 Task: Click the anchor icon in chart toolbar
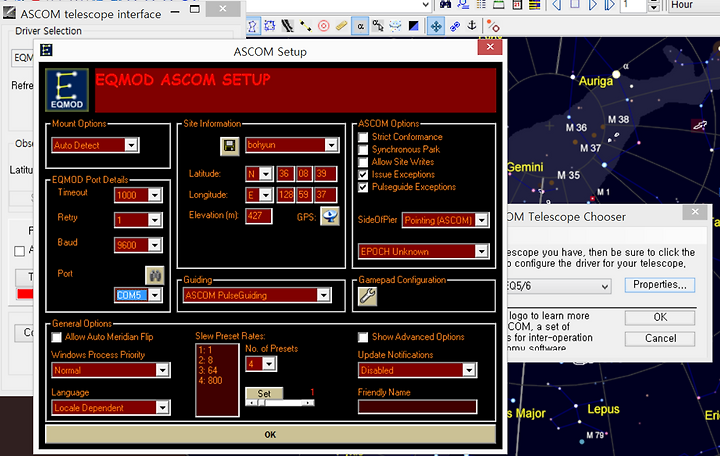coord(472,25)
